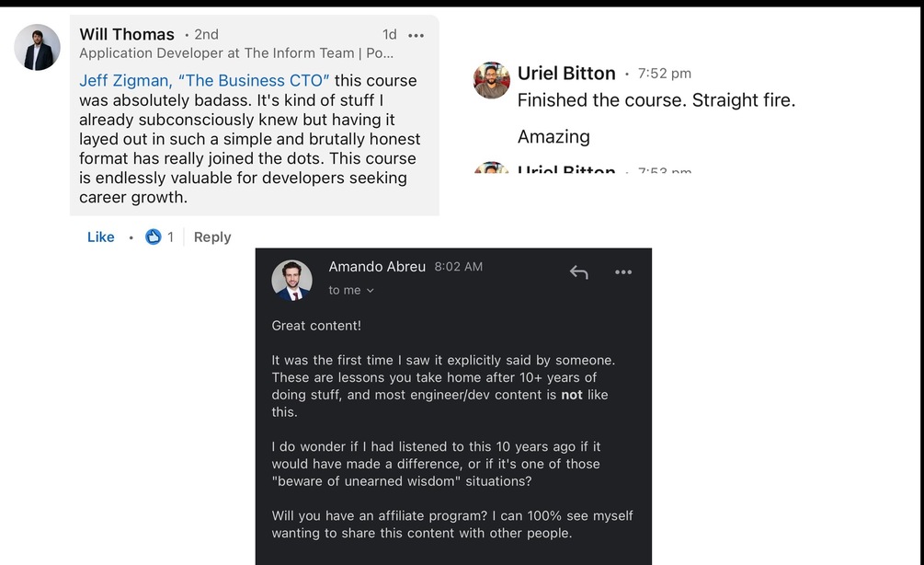Viewport: 924px width, 565px height.
Task: Open the Jeff Zigman 'The Business CTO' mention
Action: (204, 80)
